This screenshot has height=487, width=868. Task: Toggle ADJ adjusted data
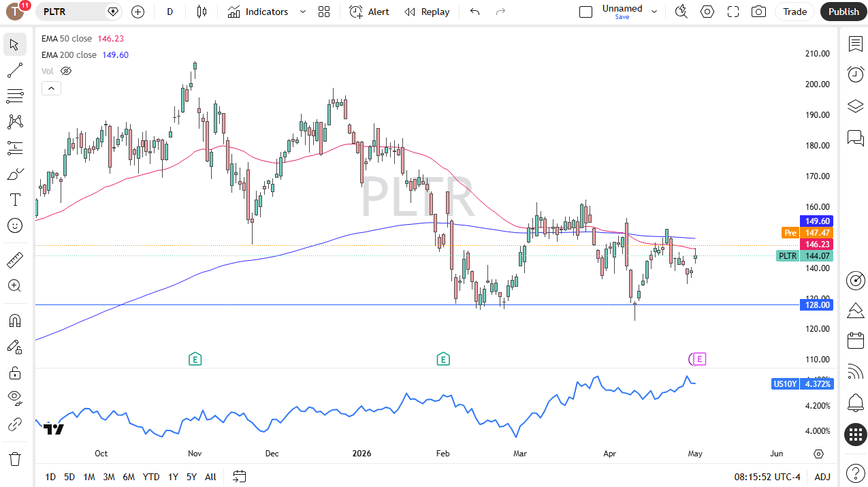(x=822, y=477)
